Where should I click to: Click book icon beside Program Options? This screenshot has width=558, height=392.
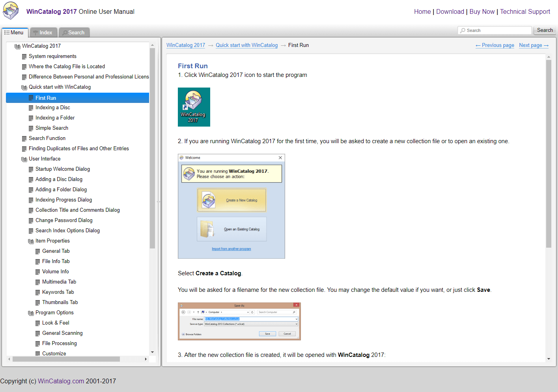[x=31, y=313]
